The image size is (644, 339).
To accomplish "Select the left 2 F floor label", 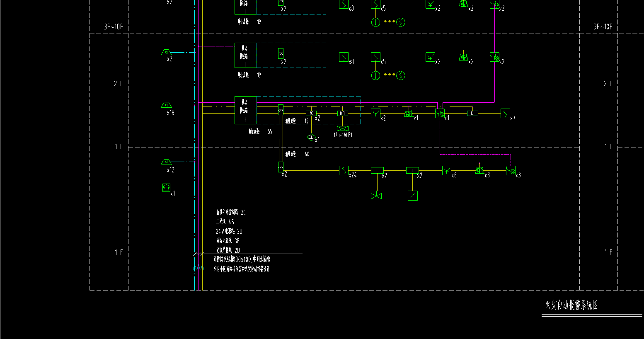I will 119,84.
